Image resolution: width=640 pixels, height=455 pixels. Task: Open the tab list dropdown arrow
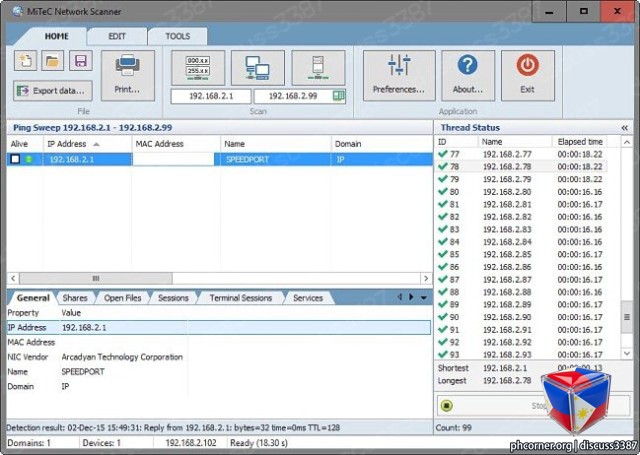424,297
